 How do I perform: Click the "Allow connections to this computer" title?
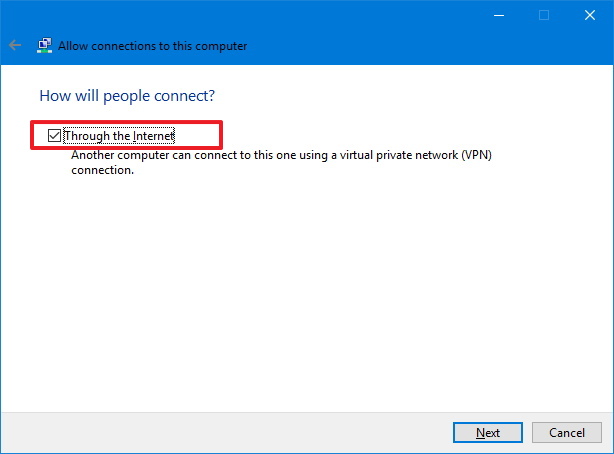click(152, 46)
